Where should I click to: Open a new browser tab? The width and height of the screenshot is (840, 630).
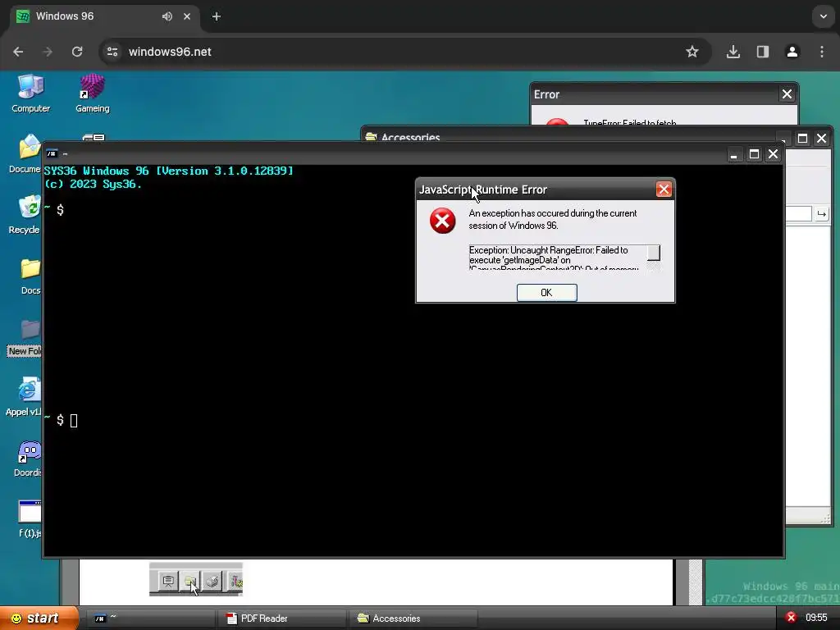(217, 16)
